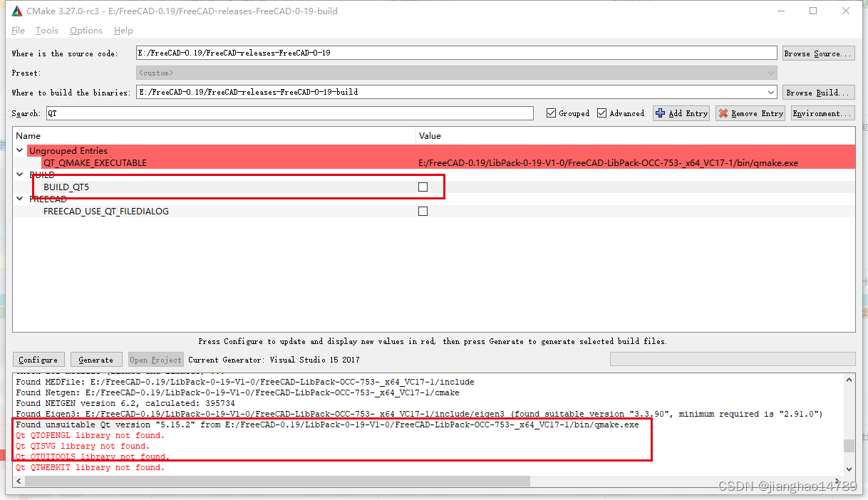Screen dimensions: 868x500
Task: Click the Remove Entry button
Action: (750, 113)
